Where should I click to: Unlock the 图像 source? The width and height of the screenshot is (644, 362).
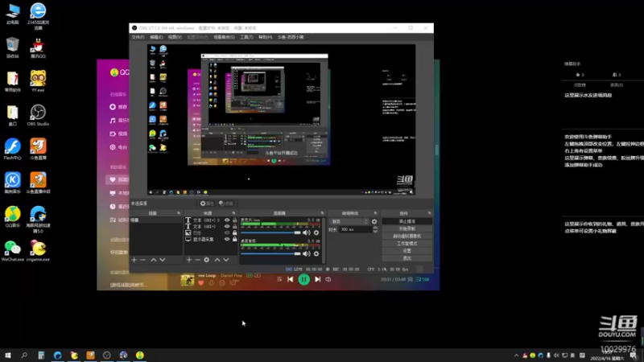tap(234, 232)
